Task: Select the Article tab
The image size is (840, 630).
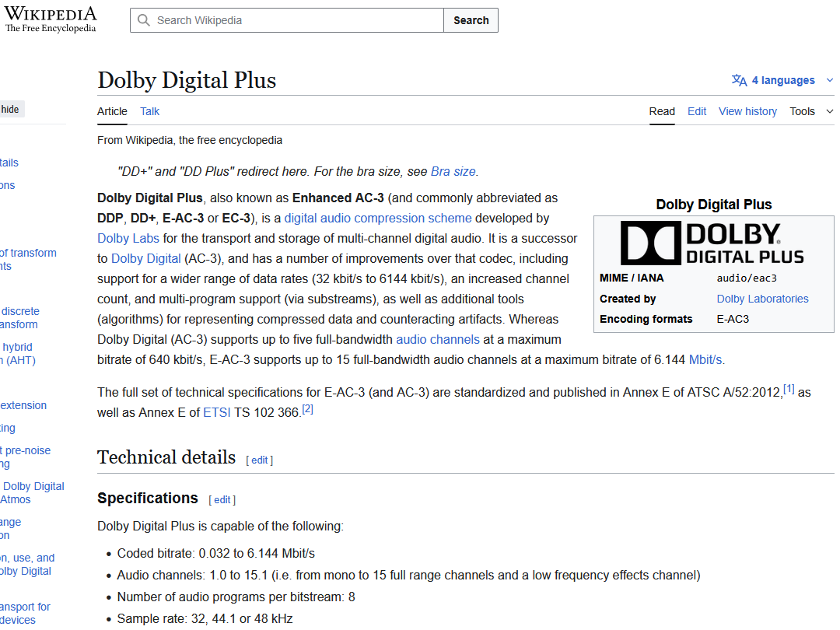Action: 112,111
